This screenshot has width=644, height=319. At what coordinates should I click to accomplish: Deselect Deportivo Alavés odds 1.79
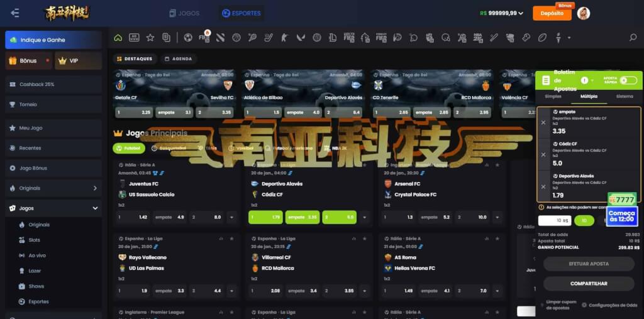[x=266, y=217]
